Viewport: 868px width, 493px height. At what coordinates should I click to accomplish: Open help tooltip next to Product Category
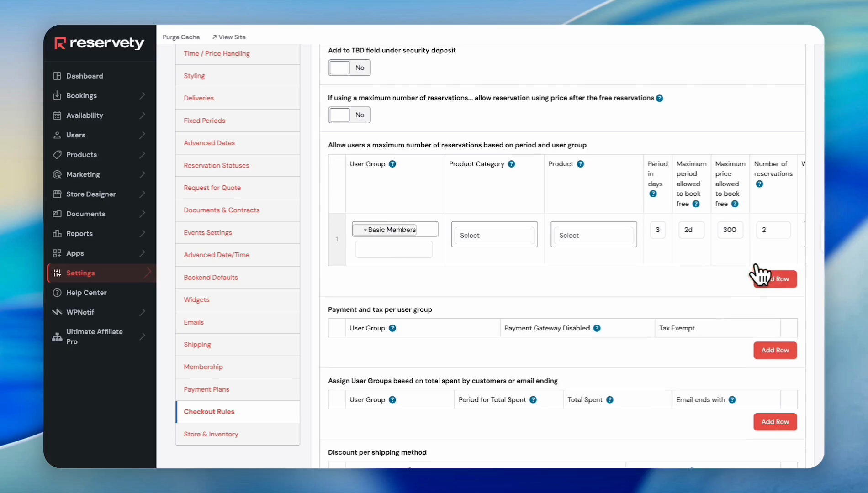click(511, 164)
